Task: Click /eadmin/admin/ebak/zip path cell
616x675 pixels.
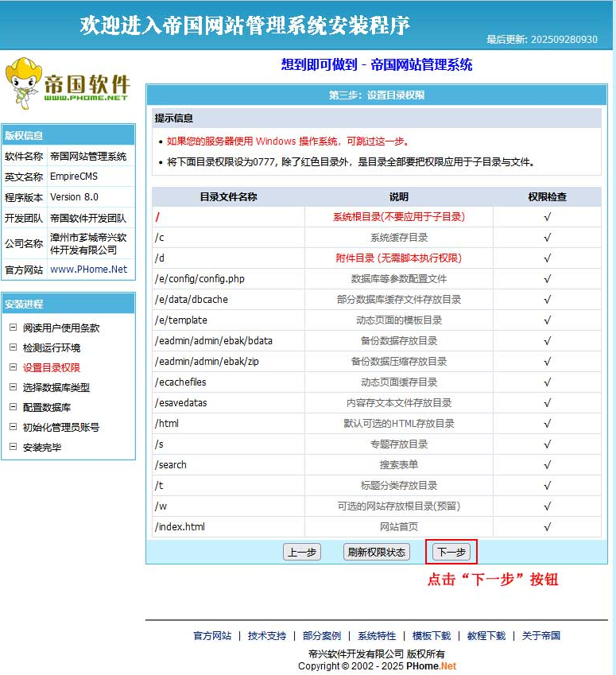Action: pos(229,362)
